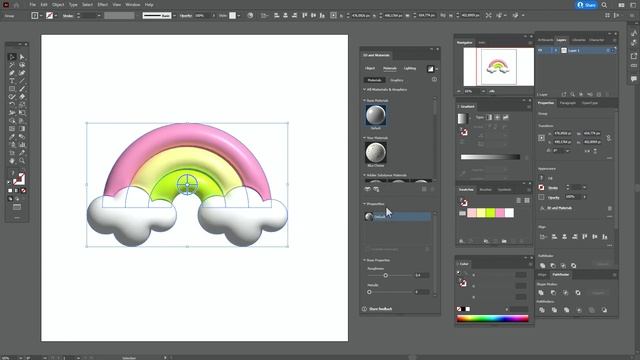Click render with ray tracing icon
Screen dimensions: 640x360
(430, 69)
